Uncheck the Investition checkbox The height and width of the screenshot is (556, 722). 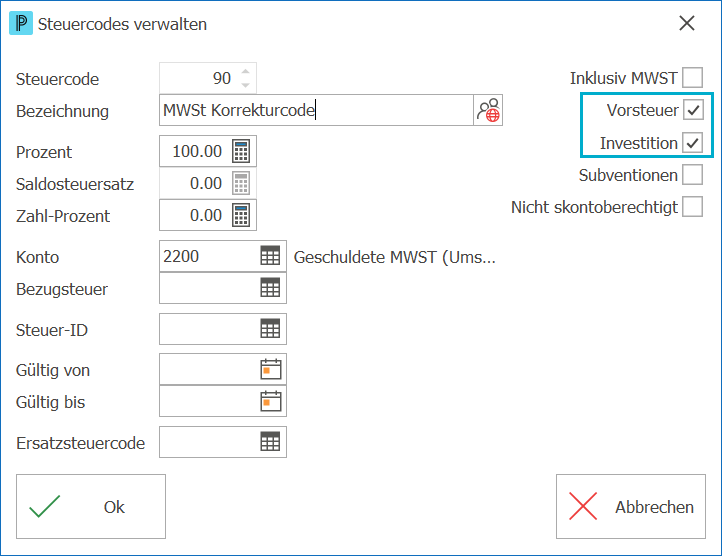point(693,143)
